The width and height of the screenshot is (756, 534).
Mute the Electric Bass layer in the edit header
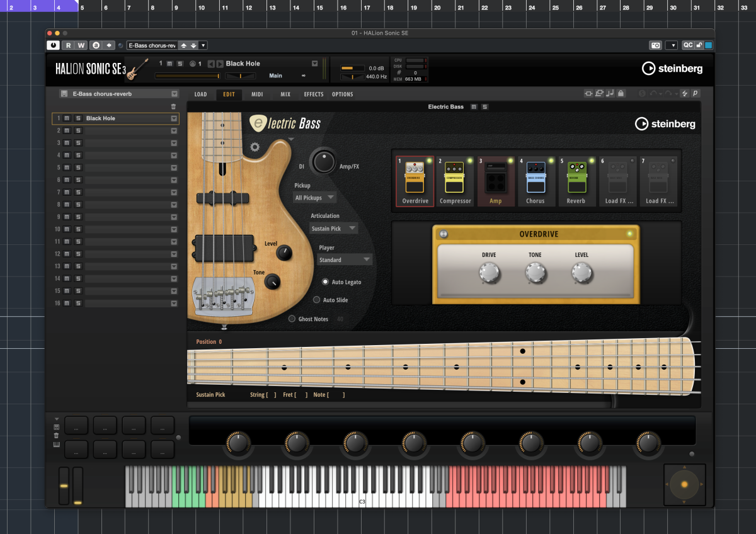pyautogui.click(x=474, y=107)
